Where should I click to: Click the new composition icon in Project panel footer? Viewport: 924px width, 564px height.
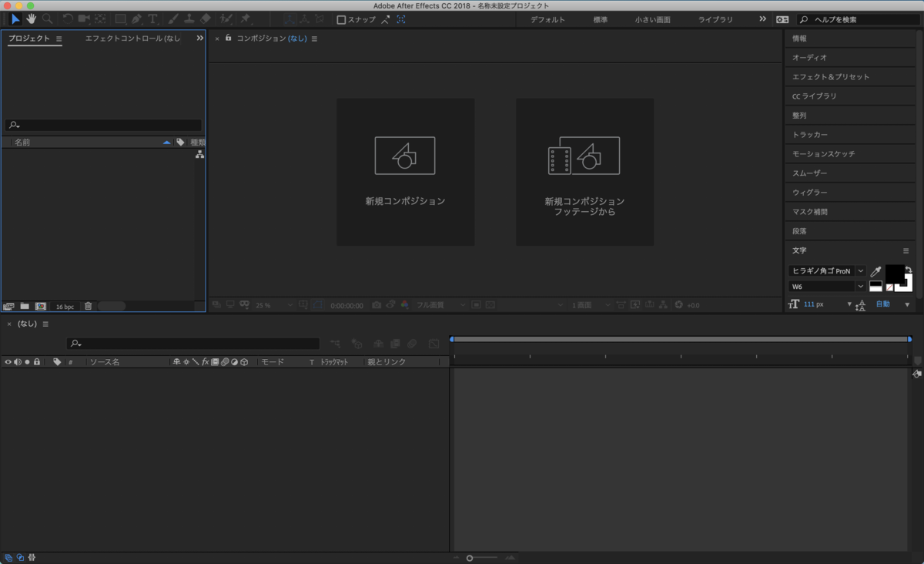coord(41,306)
